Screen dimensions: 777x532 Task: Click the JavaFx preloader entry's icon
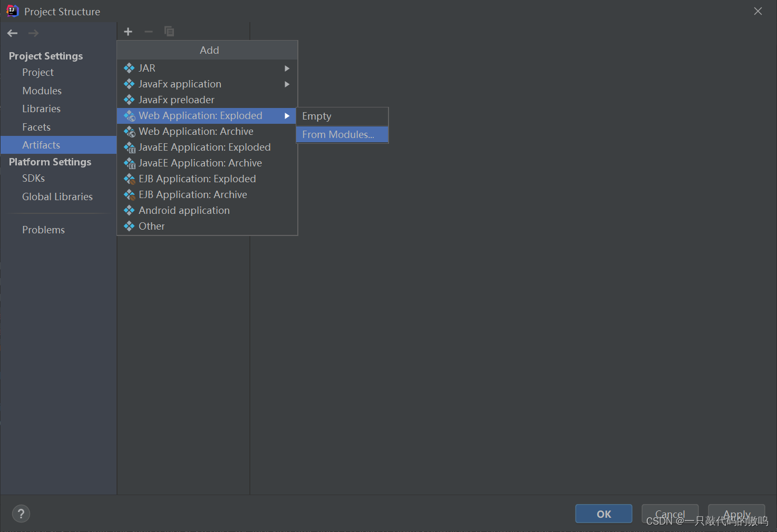(129, 100)
